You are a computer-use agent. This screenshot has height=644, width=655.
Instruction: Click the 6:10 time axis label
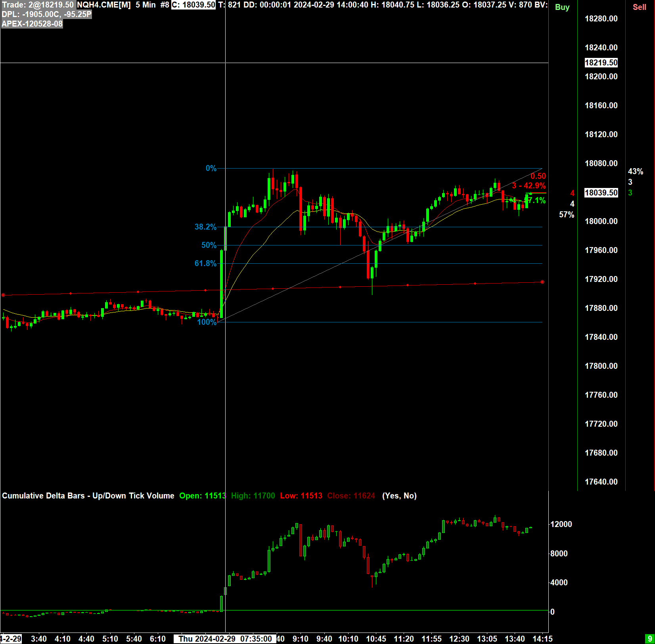tap(158, 639)
